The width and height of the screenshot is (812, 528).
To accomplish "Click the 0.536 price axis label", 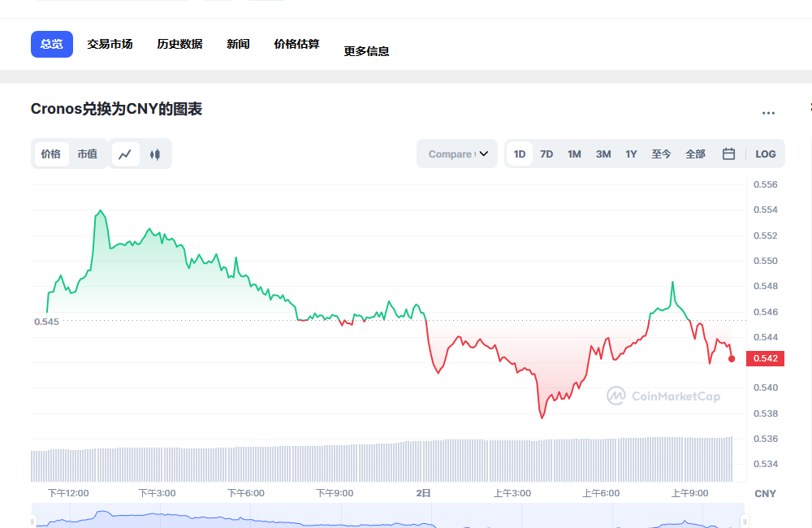I will pos(766,439).
